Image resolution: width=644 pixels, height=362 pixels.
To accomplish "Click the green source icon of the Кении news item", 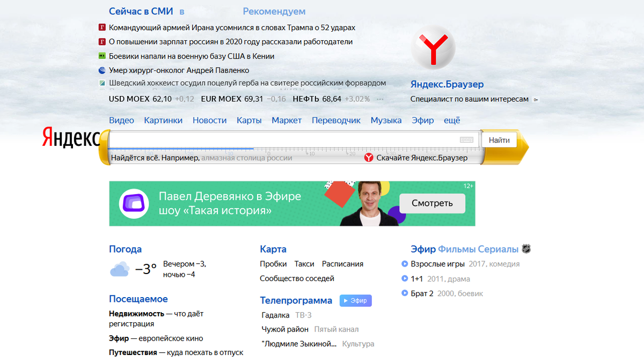I will click(102, 56).
